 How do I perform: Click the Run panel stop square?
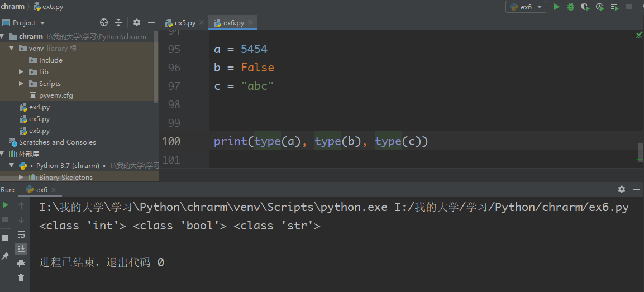click(6, 219)
